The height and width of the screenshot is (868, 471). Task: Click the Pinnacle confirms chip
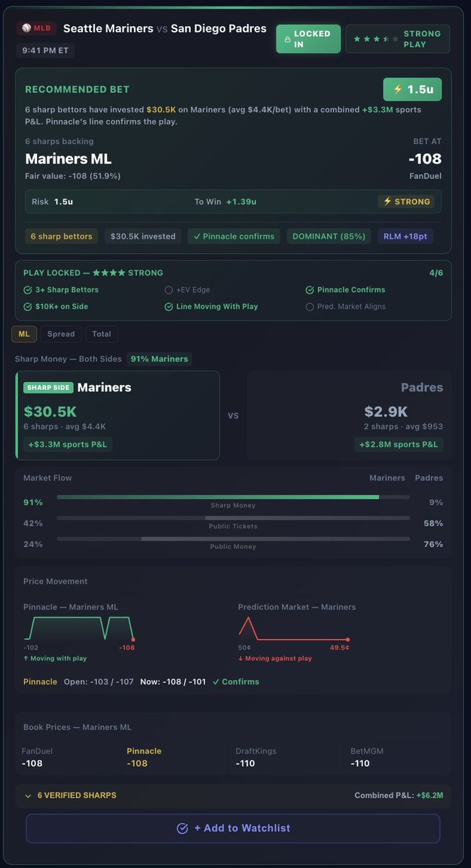tap(234, 236)
